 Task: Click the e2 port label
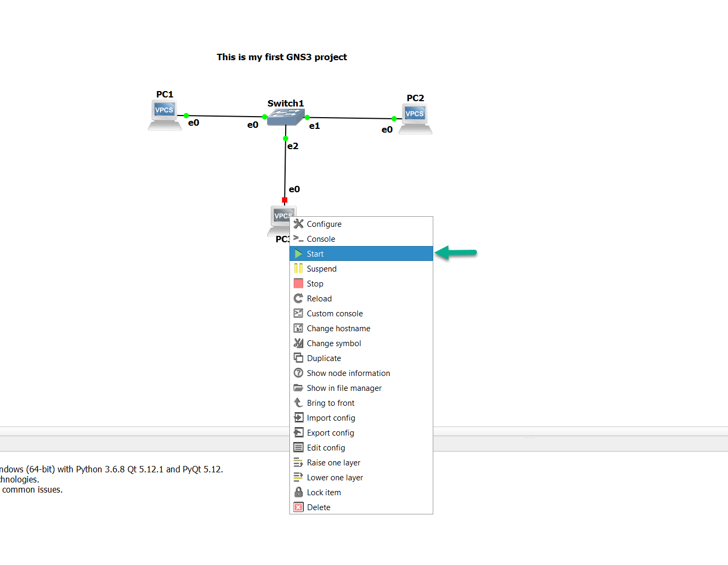(293, 146)
